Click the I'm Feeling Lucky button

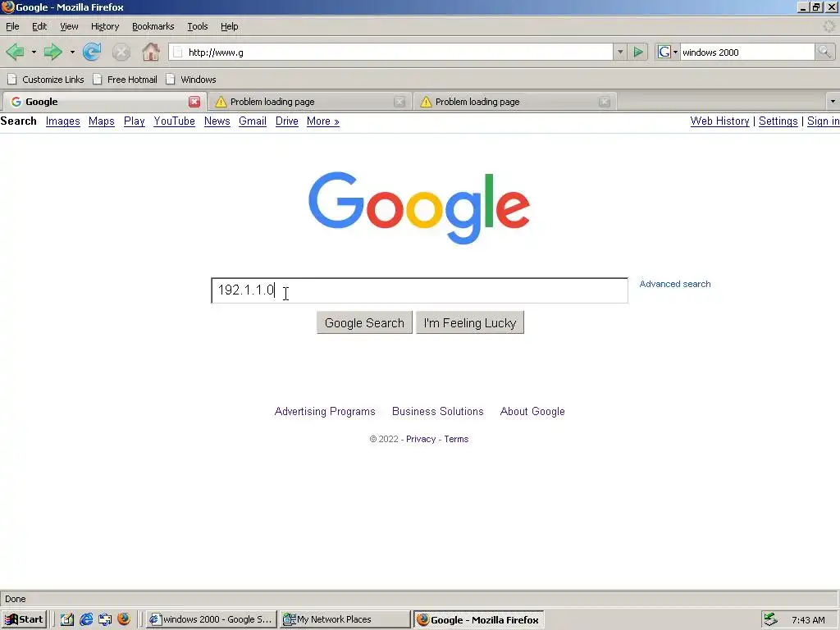coord(470,323)
